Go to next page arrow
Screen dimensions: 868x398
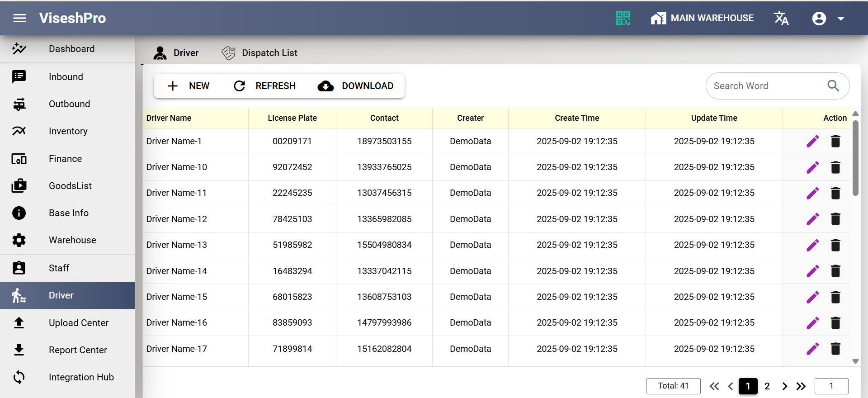[784, 386]
